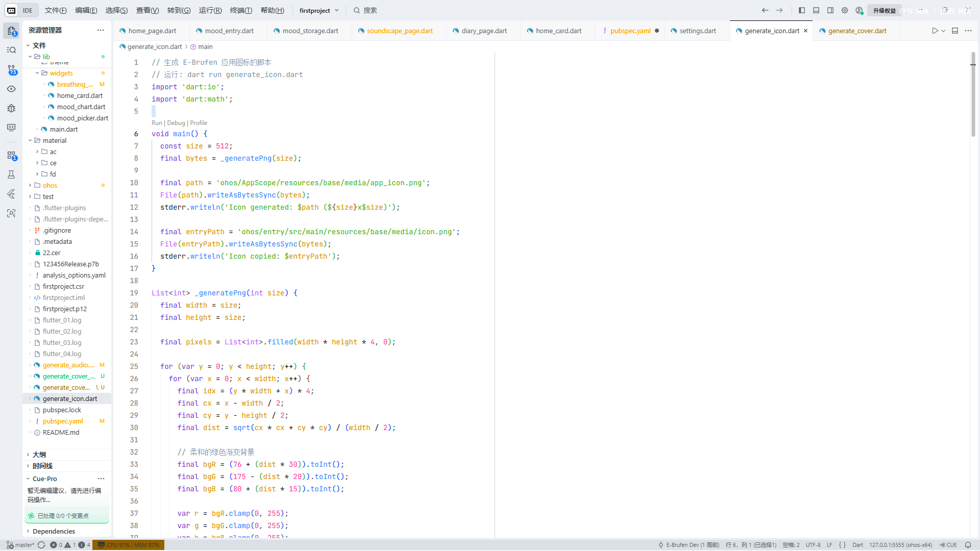Click the editor vertical scrollbar thumb
Screen dimensions: 980x551
[973, 94]
